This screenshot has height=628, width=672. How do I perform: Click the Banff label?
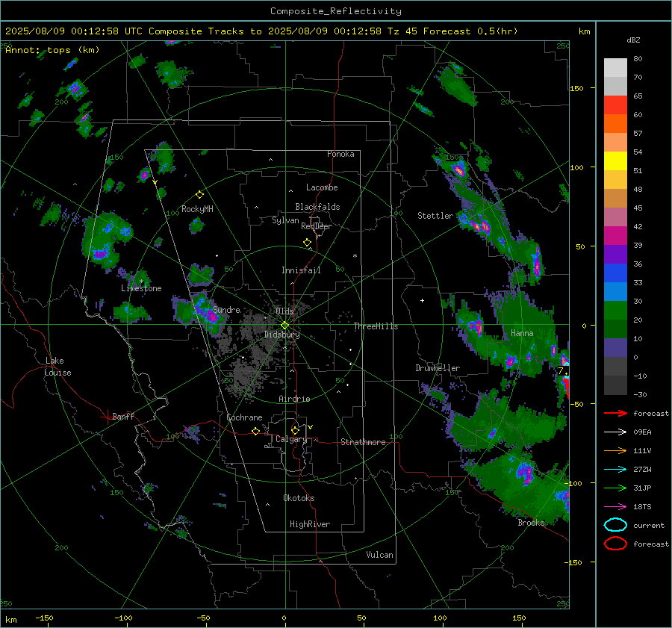[x=123, y=416]
